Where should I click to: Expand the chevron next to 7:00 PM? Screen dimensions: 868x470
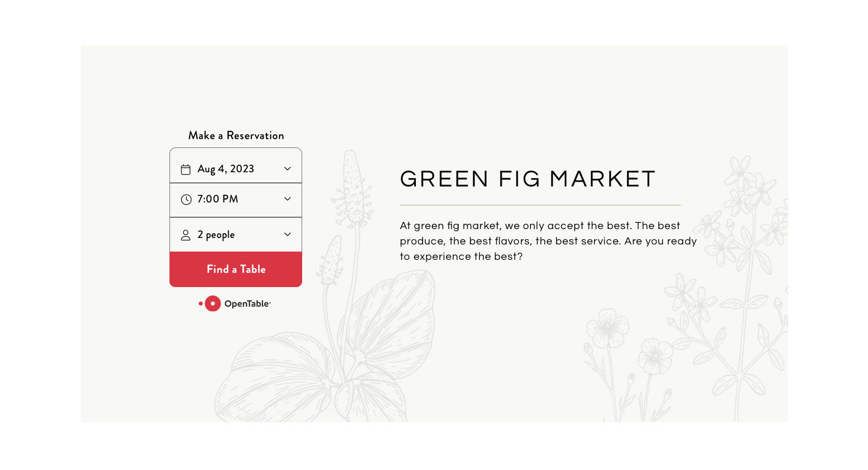tap(287, 199)
